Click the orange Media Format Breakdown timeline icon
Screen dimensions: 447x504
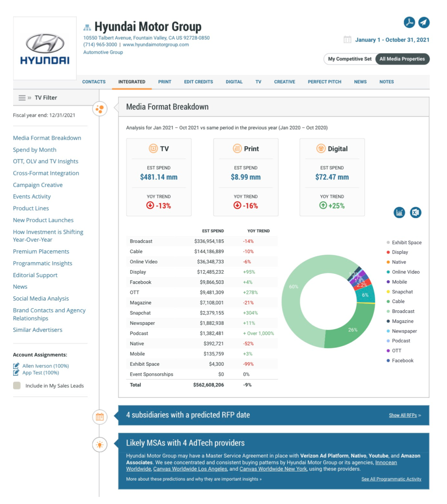[x=100, y=109]
